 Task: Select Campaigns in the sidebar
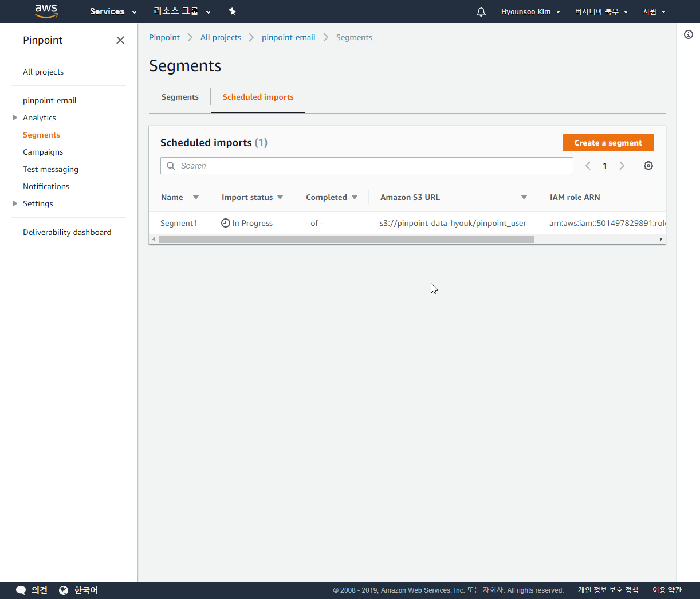click(43, 152)
